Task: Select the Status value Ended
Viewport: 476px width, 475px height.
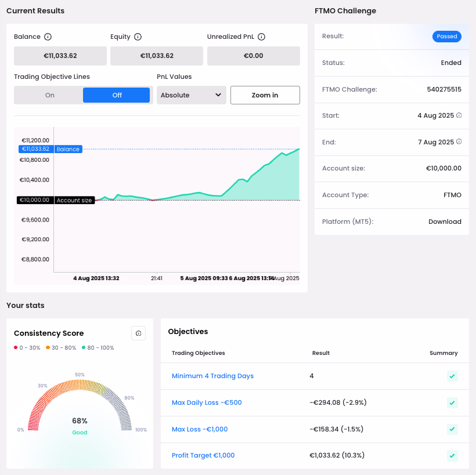Action: [451, 63]
